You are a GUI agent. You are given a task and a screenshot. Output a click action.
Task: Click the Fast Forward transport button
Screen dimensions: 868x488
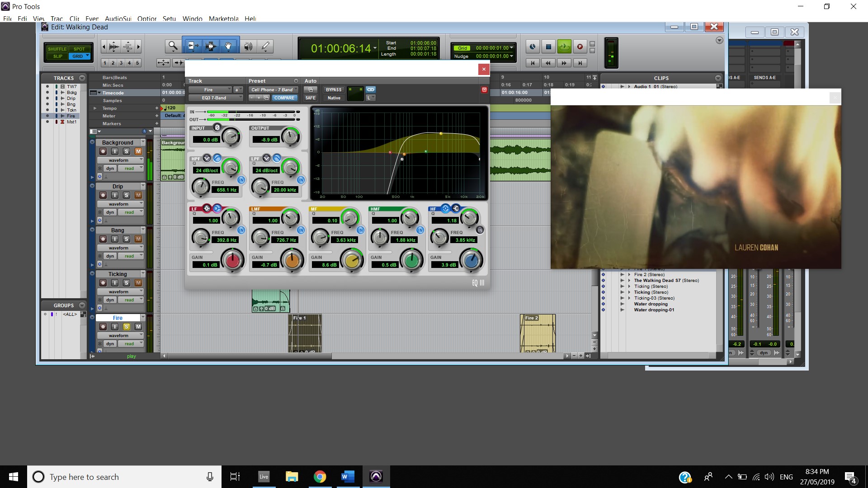(x=564, y=63)
